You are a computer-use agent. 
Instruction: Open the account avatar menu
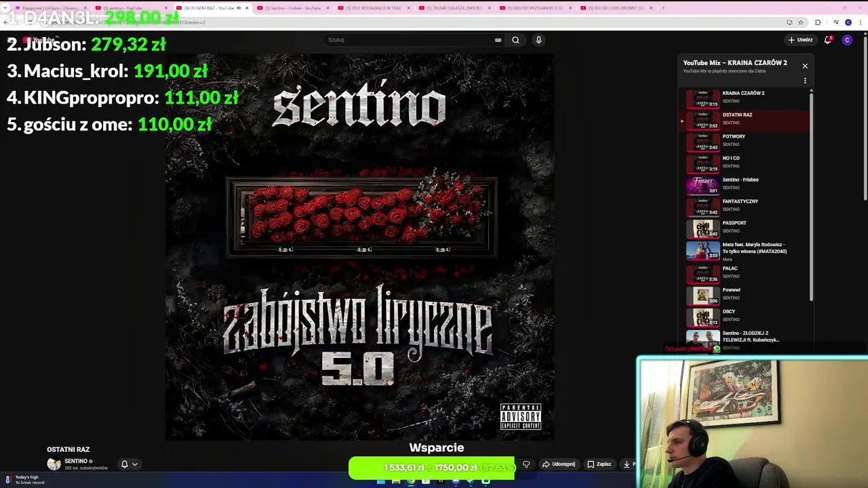click(847, 40)
